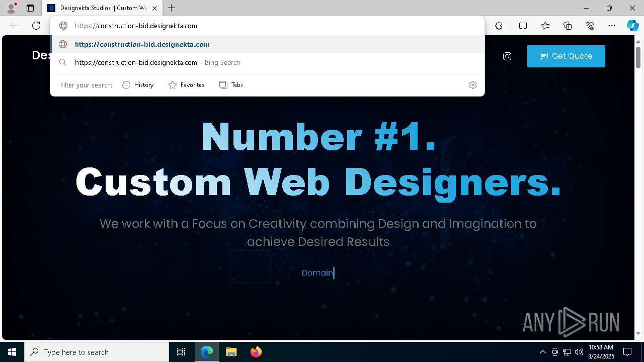Open browser Collections icon
This screenshot has width=644, height=362.
pyautogui.click(x=568, y=26)
